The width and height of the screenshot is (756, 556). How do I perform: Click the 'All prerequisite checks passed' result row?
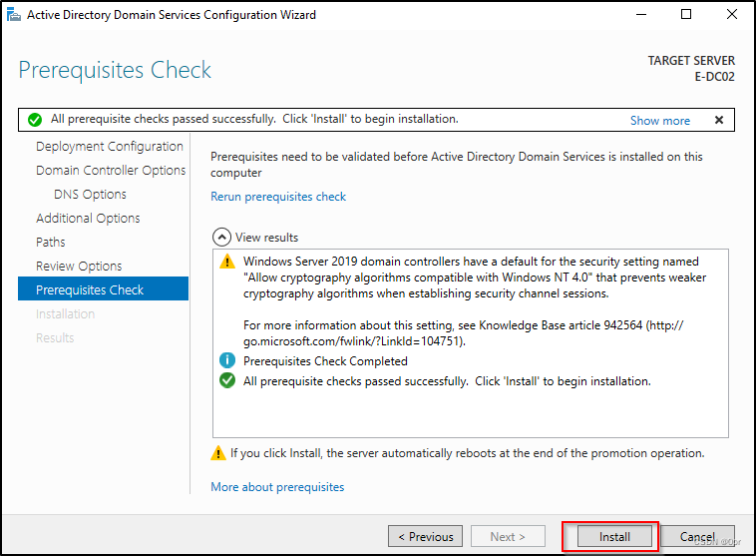pos(447,381)
